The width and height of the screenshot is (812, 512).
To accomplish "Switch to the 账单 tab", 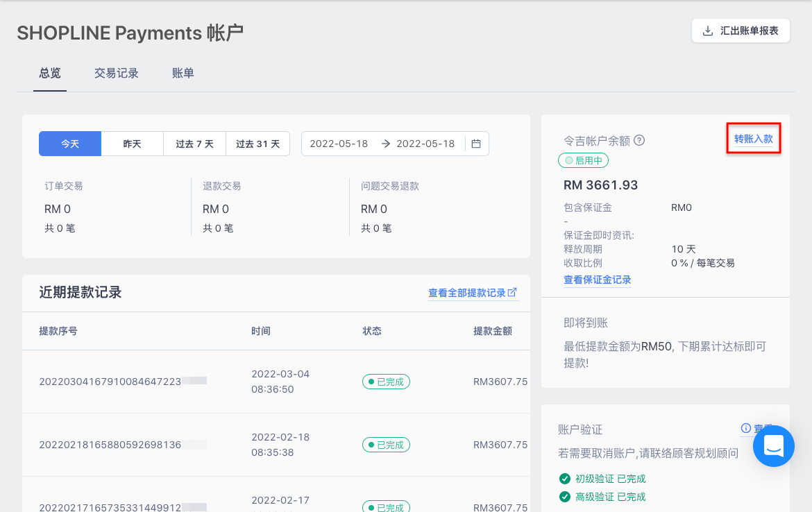I will 183,73.
